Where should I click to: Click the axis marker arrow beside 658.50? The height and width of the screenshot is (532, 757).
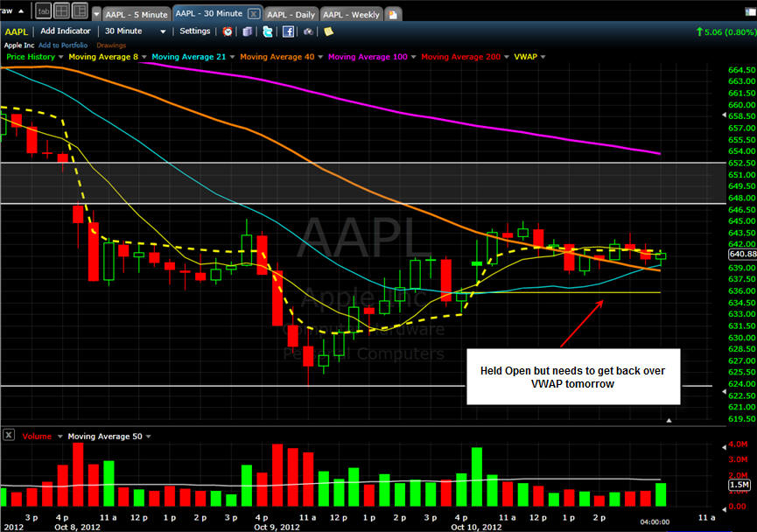[724, 115]
